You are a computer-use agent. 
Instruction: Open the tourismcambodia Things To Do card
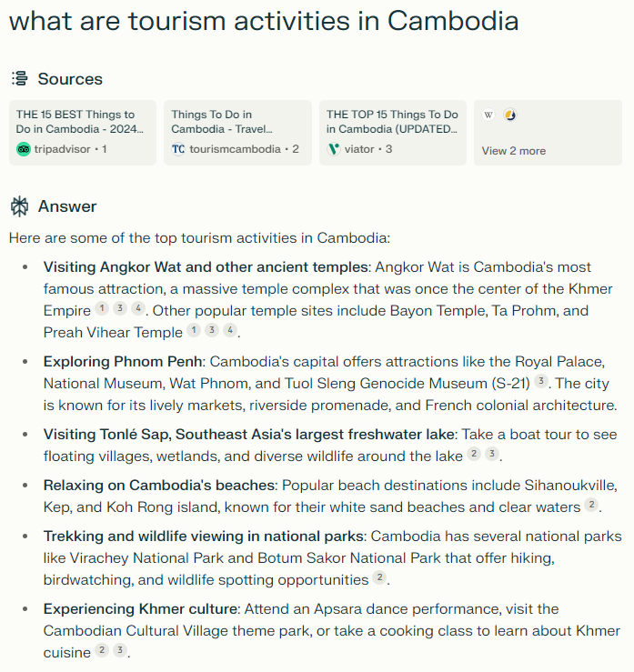click(237, 132)
